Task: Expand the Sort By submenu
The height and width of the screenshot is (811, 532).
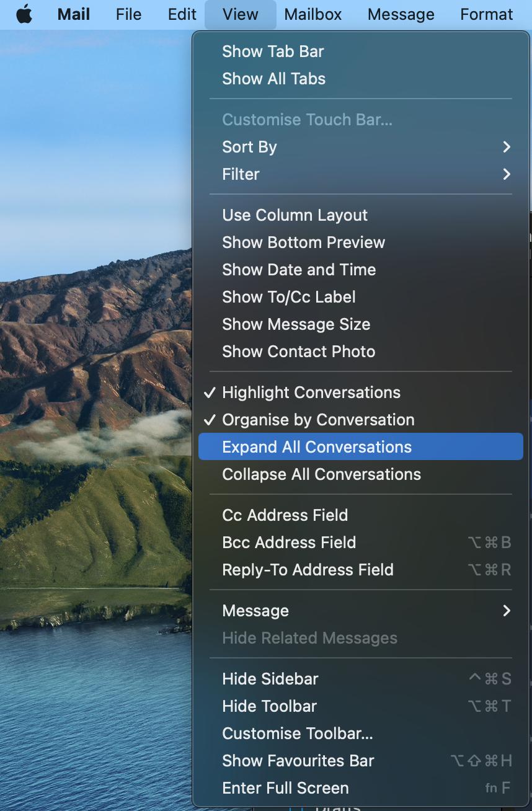Action: pyautogui.click(x=361, y=147)
